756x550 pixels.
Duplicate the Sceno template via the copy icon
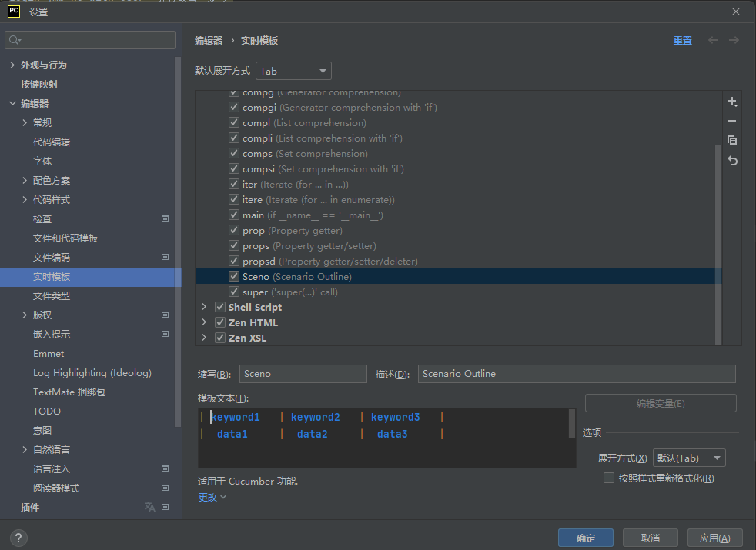732,140
